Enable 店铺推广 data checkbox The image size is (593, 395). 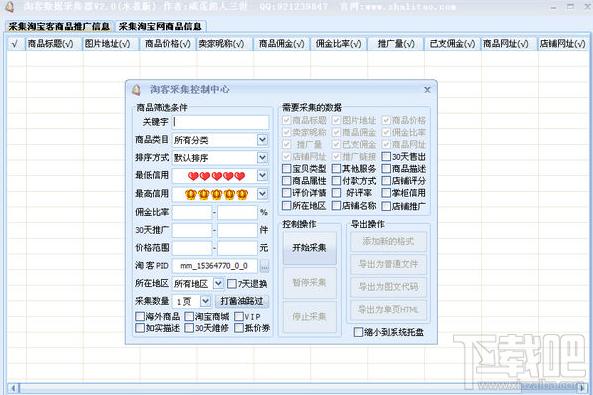pos(386,206)
